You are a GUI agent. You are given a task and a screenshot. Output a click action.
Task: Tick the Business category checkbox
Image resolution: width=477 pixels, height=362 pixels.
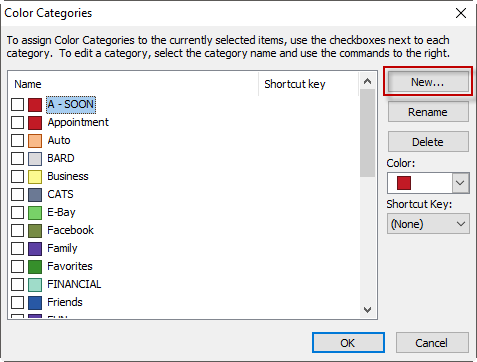coord(17,176)
